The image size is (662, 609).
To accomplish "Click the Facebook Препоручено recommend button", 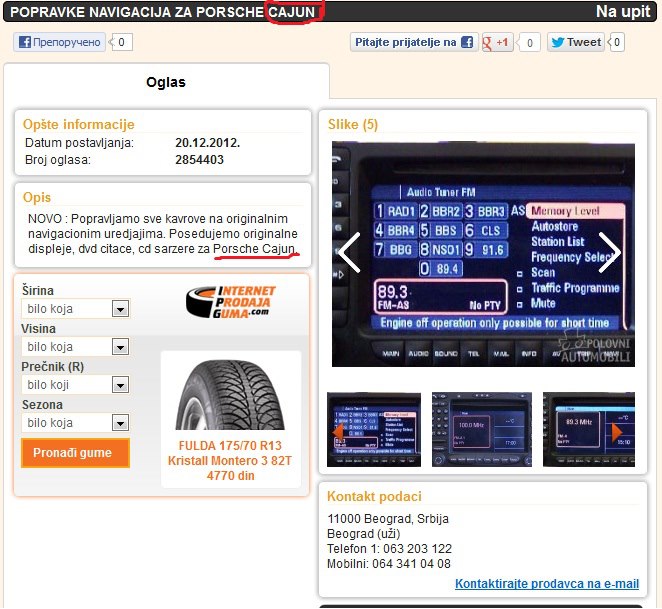I will (x=59, y=42).
